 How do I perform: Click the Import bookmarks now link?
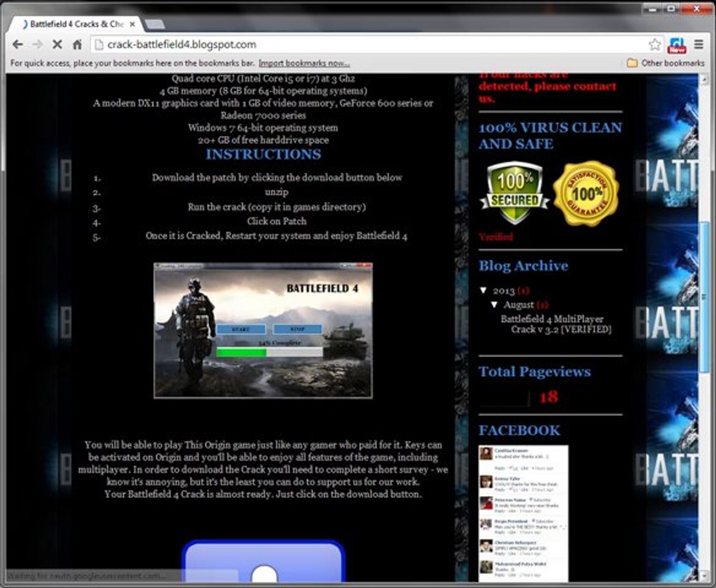pos(304,63)
